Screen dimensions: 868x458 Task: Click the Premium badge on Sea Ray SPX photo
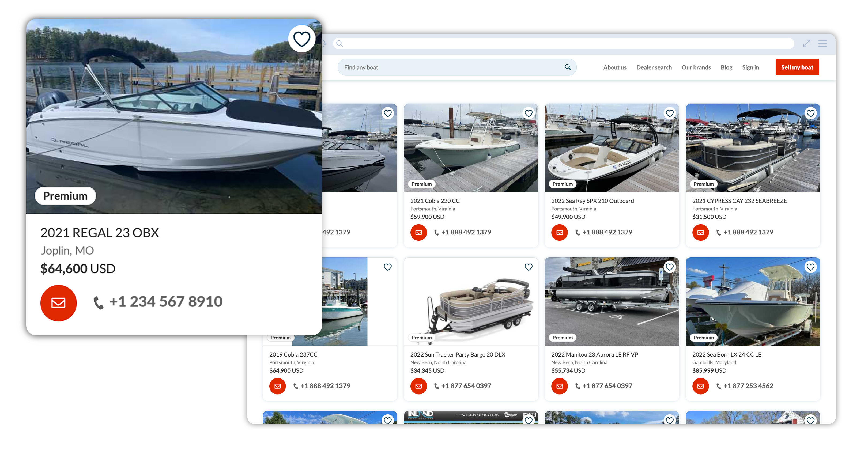click(x=563, y=184)
